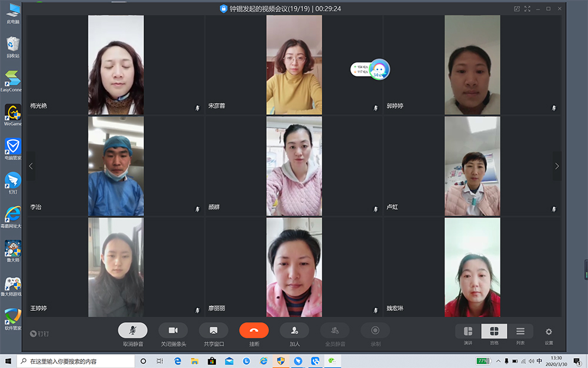Open the meeting 设置 gear icon
588x368 pixels.
pyautogui.click(x=549, y=331)
